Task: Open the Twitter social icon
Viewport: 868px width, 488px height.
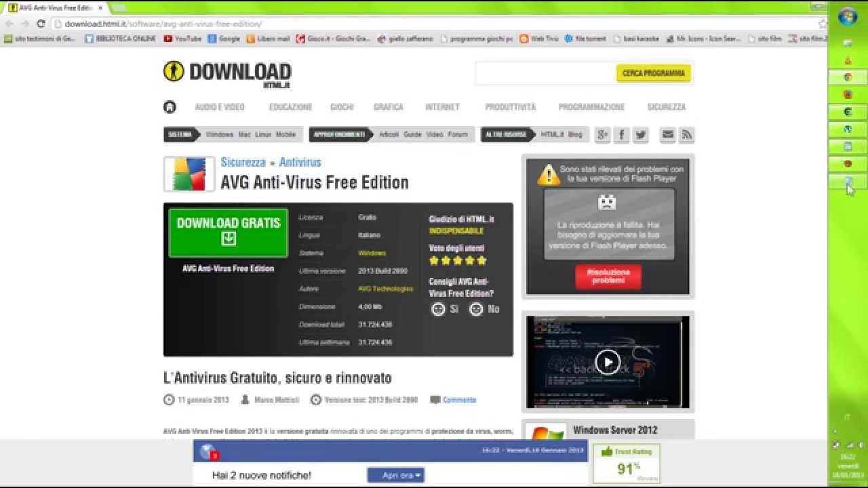Action: 640,135
